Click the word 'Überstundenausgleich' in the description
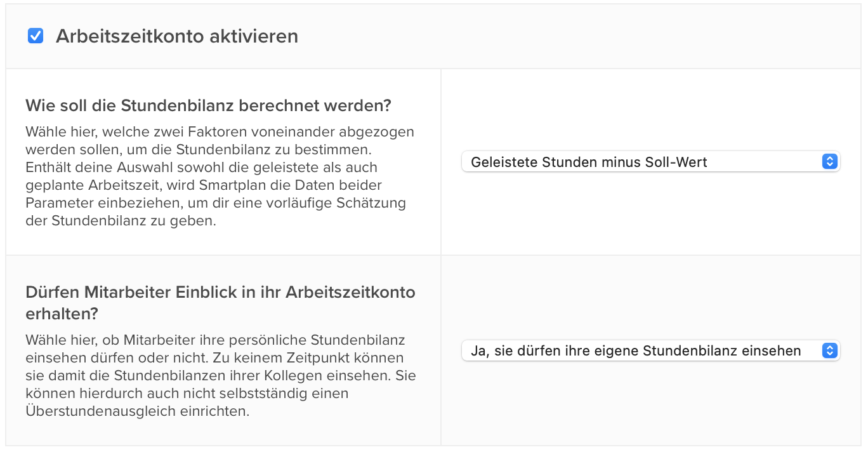 95,411
